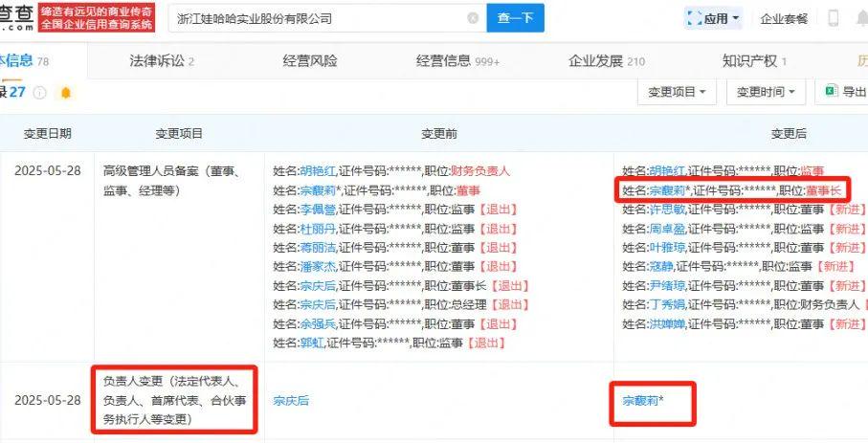
Task: Click the info icon next to 27
Action: [x=39, y=93]
